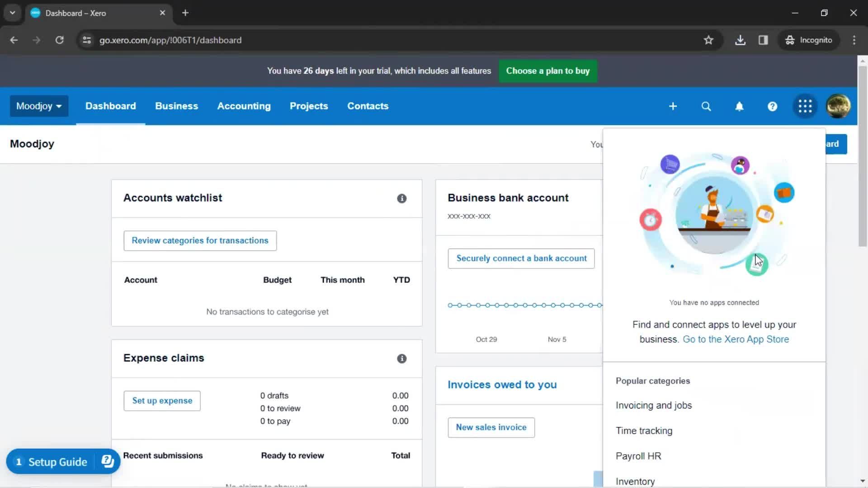Open the Projects menu
The image size is (868, 488).
pyautogui.click(x=309, y=106)
